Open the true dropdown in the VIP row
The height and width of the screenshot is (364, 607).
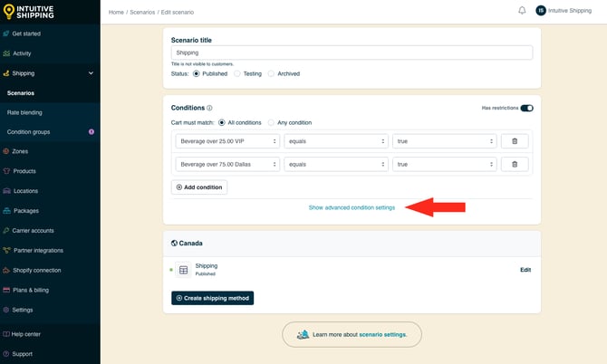coord(445,141)
